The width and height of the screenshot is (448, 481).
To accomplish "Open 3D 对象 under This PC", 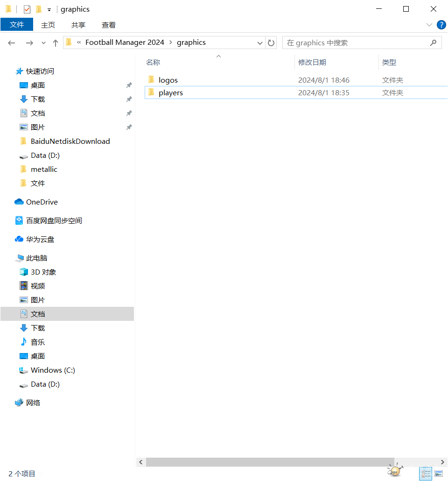I will [x=43, y=272].
